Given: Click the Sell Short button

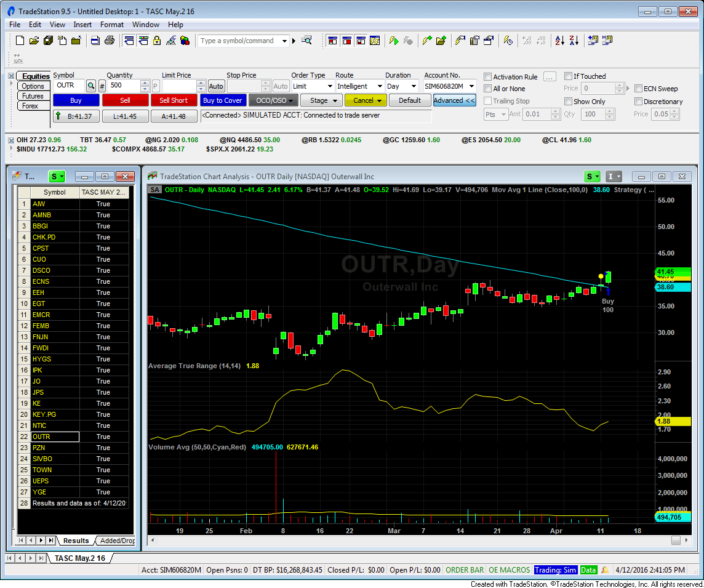Looking at the screenshot, I should pos(174,100).
